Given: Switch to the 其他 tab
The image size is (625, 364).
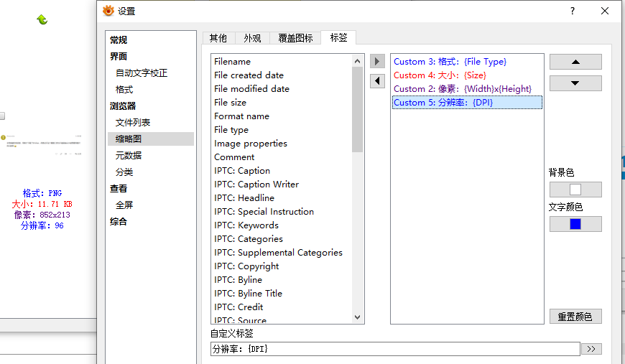Looking at the screenshot, I should click(x=218, y=38).
